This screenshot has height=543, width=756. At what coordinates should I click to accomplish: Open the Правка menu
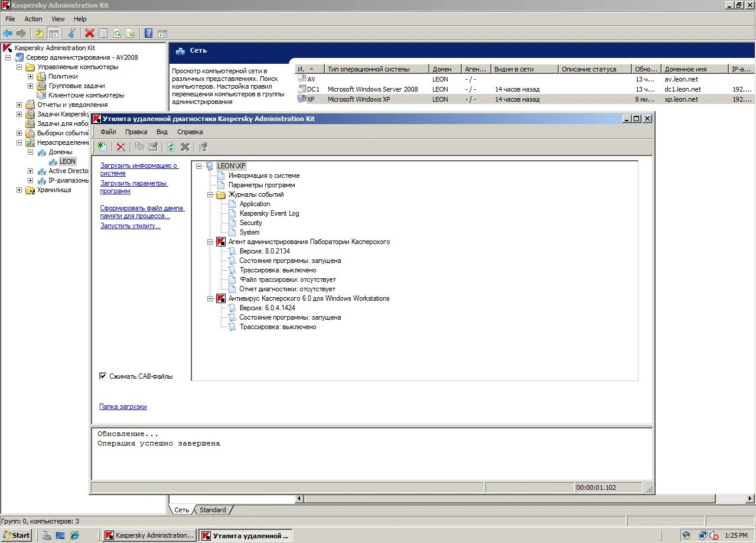[136, 132]
